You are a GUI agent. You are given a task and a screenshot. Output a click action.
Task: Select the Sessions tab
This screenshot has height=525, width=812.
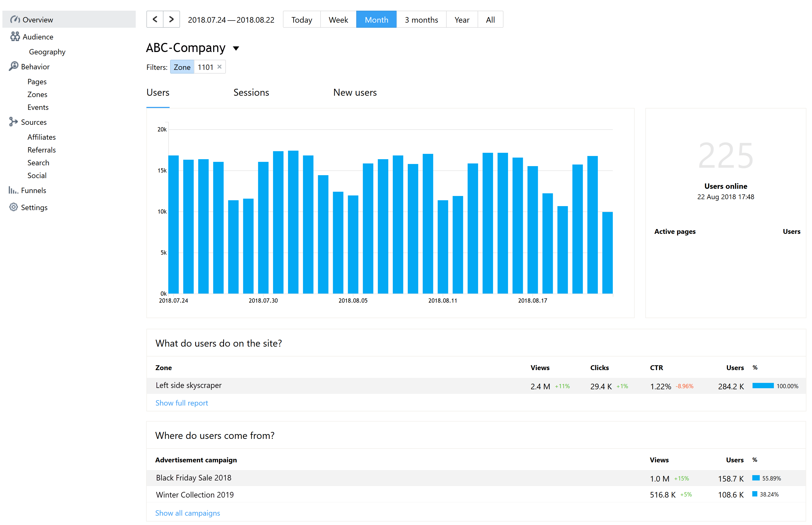click(251, 92)
